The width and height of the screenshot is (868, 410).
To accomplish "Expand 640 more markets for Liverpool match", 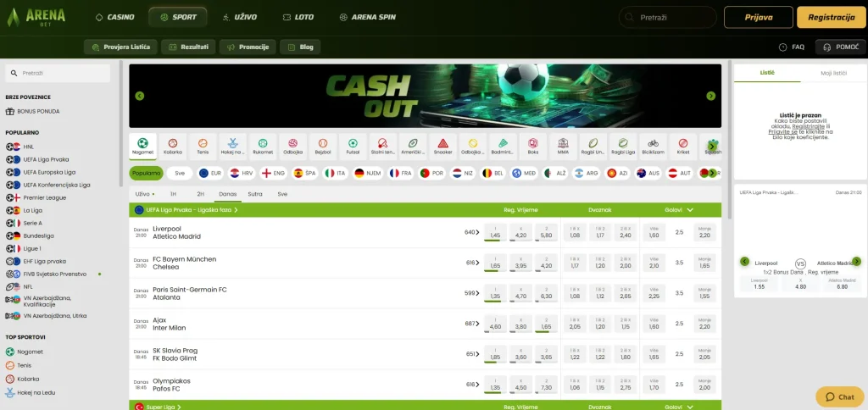I will (x=471, y=232).
